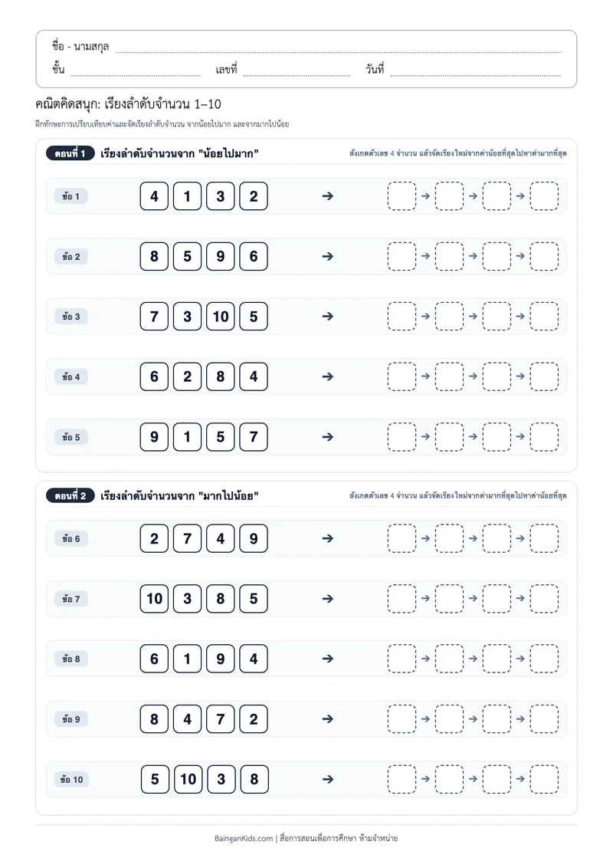Click the ข้อ 1 question label
Viewport: 613px width, 868px height.
[x=70, y=196]
